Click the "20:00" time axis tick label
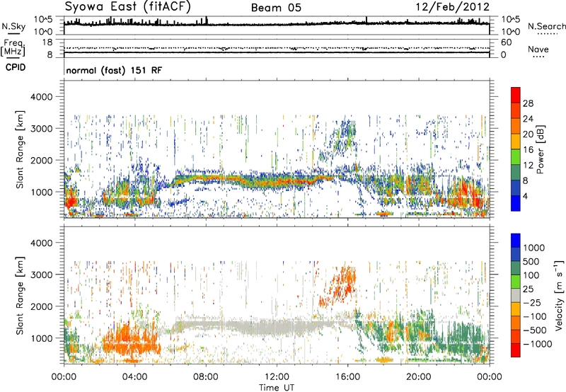566x392 pixels. [418, 377]
